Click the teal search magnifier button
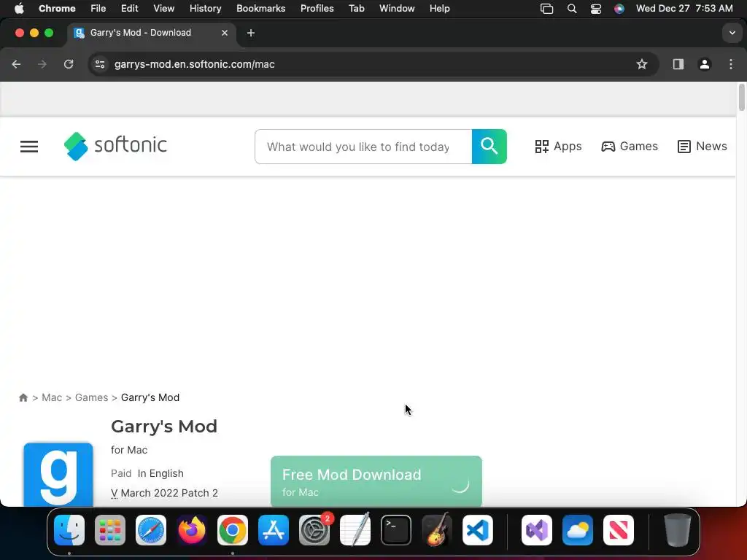This screenshot has width=747, height=560. [x=489, y=146]
